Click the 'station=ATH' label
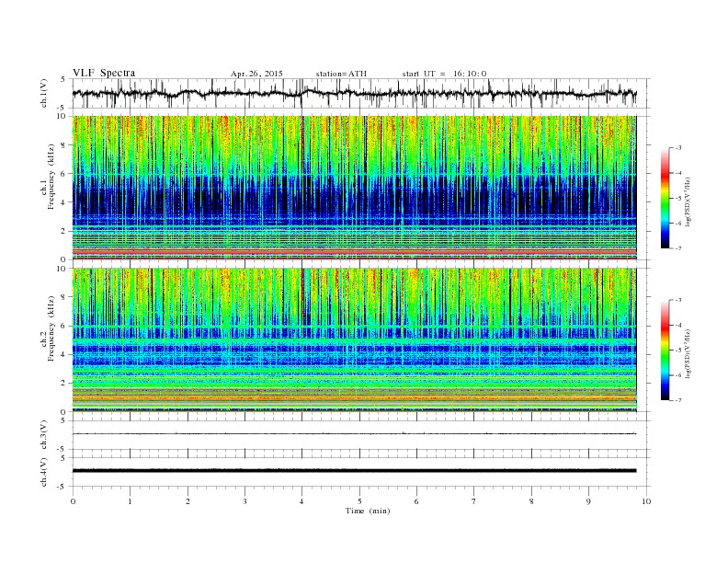 coord(341,74)
